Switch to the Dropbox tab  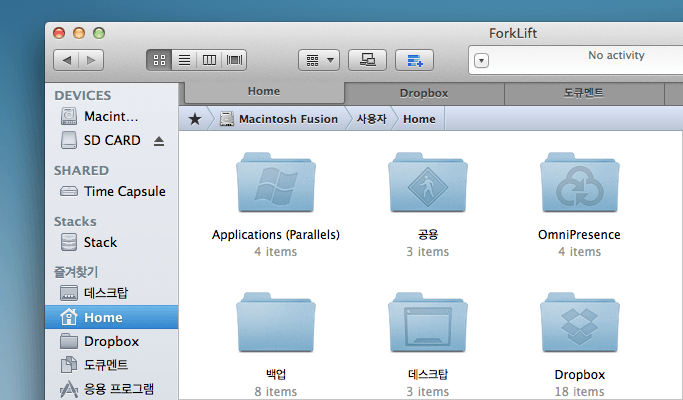pos(424,93)
